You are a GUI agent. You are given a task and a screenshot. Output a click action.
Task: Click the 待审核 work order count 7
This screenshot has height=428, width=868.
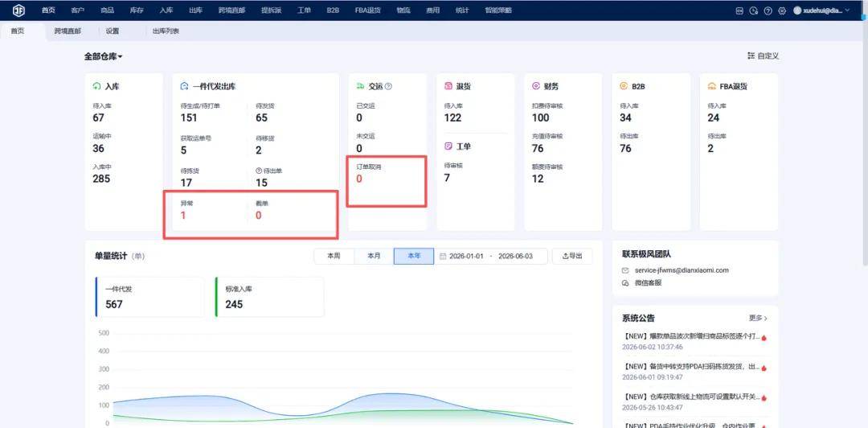click(x=447, y=178)
